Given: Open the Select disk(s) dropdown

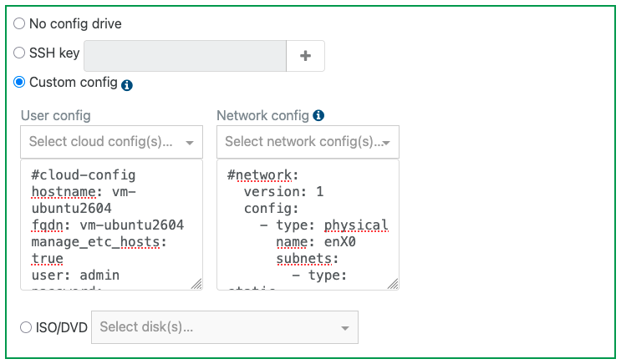Looking at the screenshot, I should tap(225, 327).
